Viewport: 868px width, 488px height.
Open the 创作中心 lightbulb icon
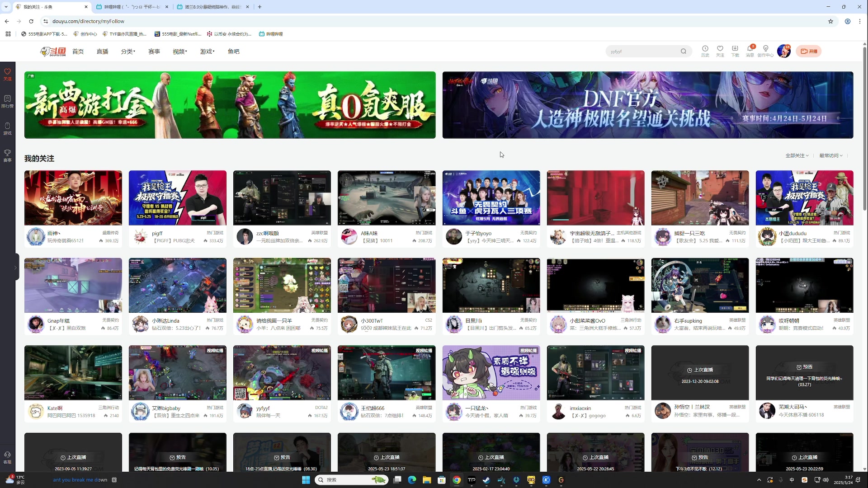(x=765, y=51)
